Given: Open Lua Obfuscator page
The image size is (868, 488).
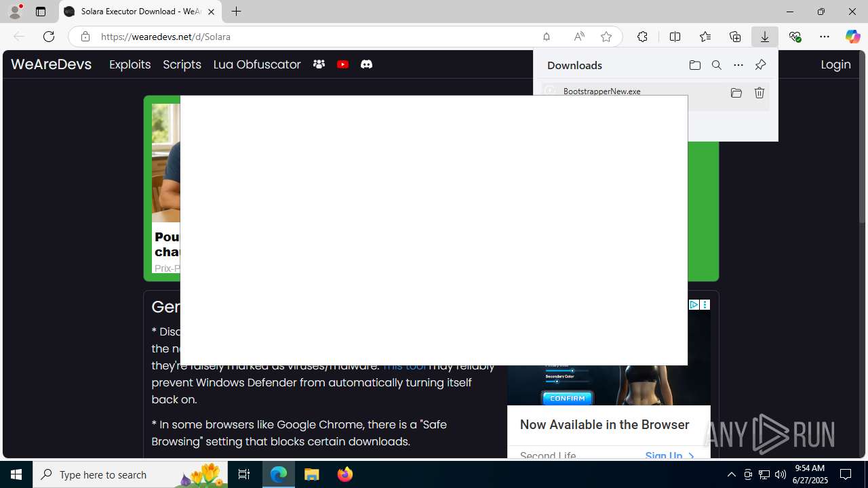Looking at the screenshot, I should pyautogui.click(x=257, y=64).
